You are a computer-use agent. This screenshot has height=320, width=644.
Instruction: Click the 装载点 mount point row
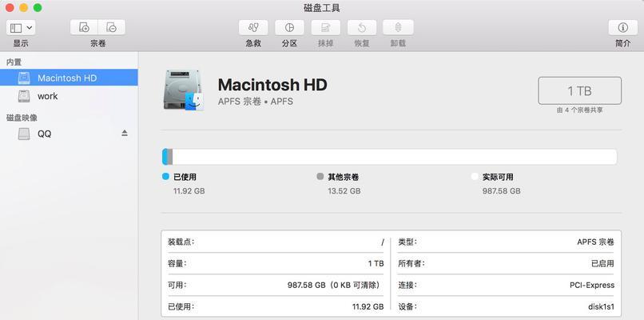point(276,242)
